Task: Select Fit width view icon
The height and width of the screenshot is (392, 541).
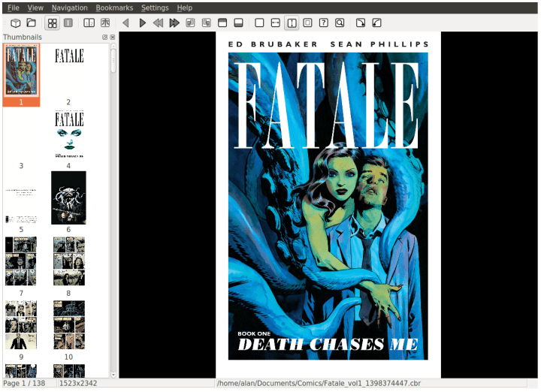Action: [x=275, y=23]
